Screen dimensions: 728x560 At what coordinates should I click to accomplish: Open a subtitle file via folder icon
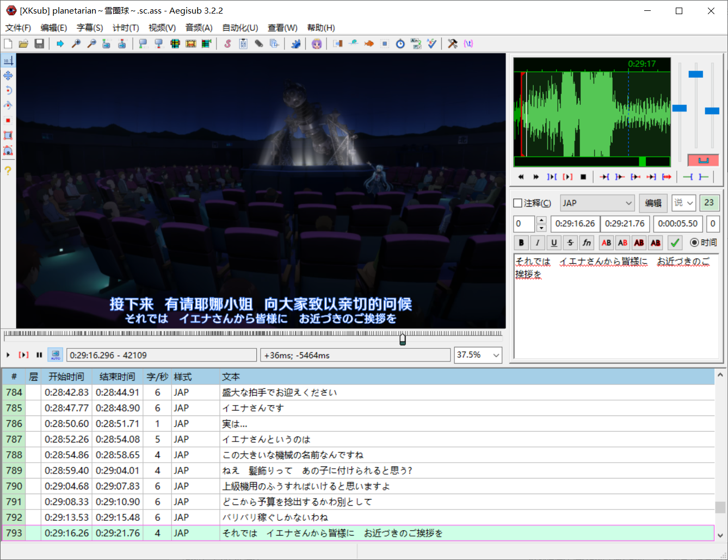pos(23,43)
